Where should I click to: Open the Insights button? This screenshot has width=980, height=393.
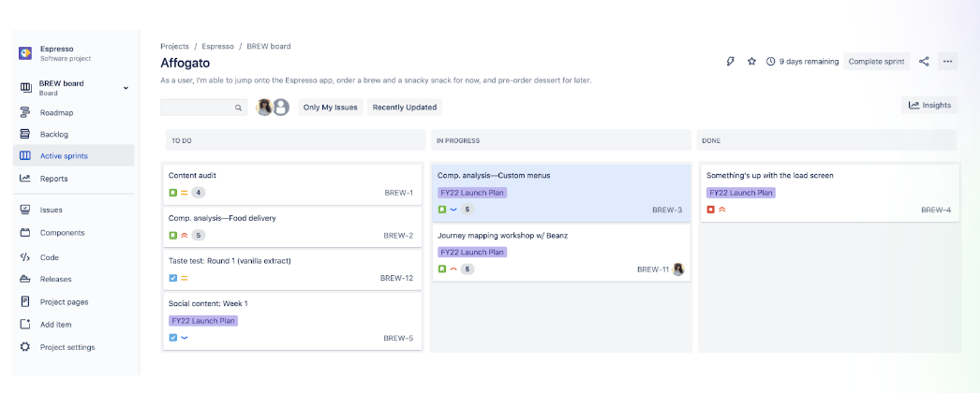pyautogui.click(x=929, y=106)
